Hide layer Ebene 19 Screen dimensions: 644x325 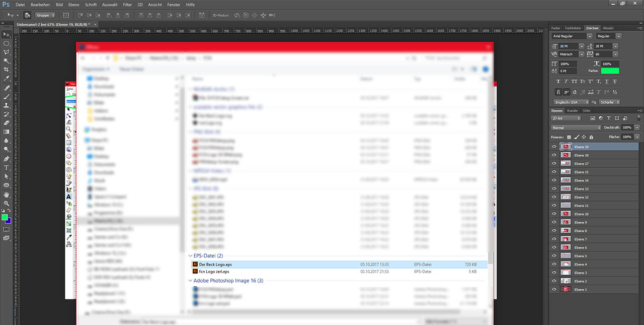tap(554, 147)
